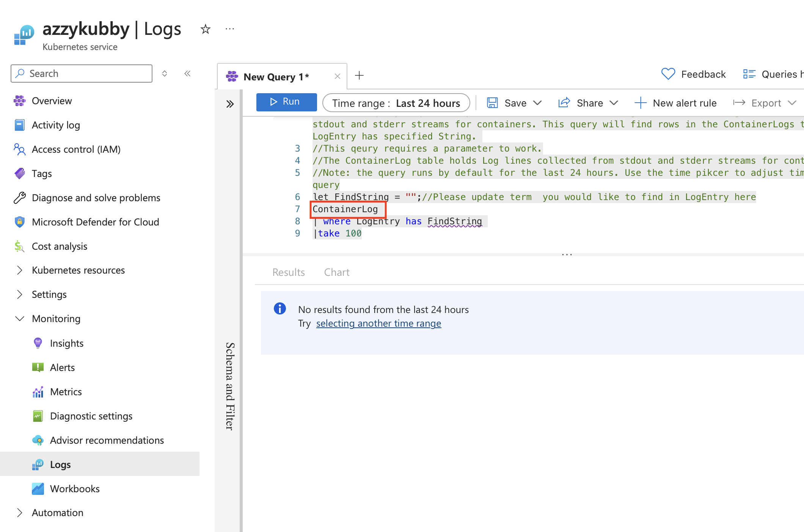Click the editor/results splitter ellipsis handle
This screenshot has height=532, width=804.
567,254
